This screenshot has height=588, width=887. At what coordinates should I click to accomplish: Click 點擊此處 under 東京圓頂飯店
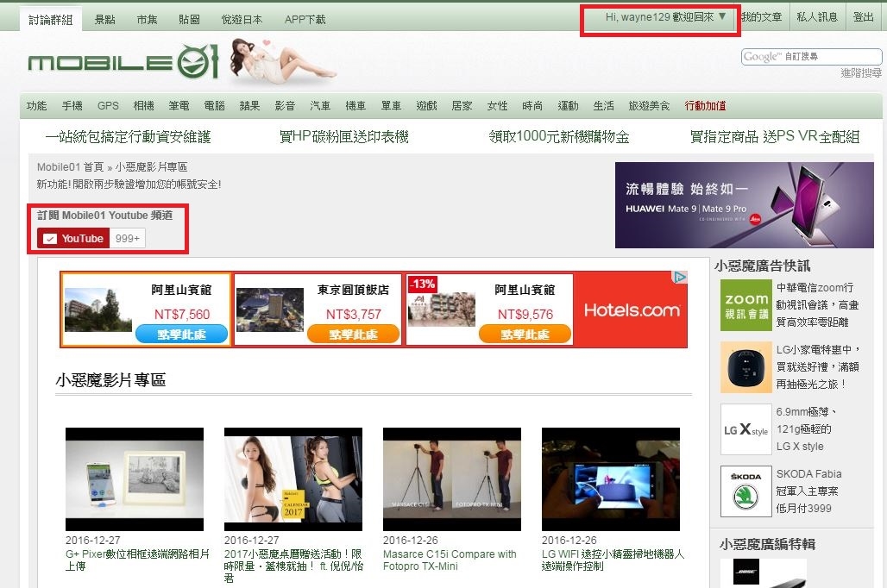click(x=354, y=335)
